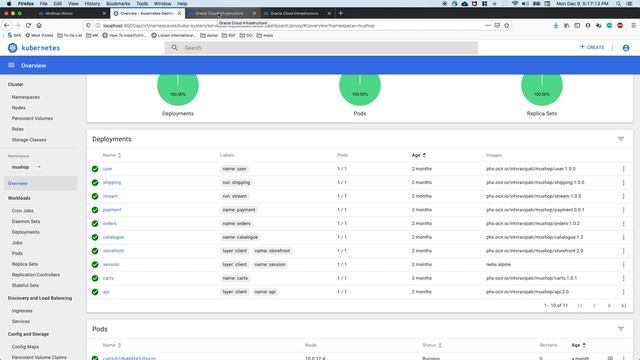Sort pods by Age column
Screen dimensions: 640x360
point(578,345)
